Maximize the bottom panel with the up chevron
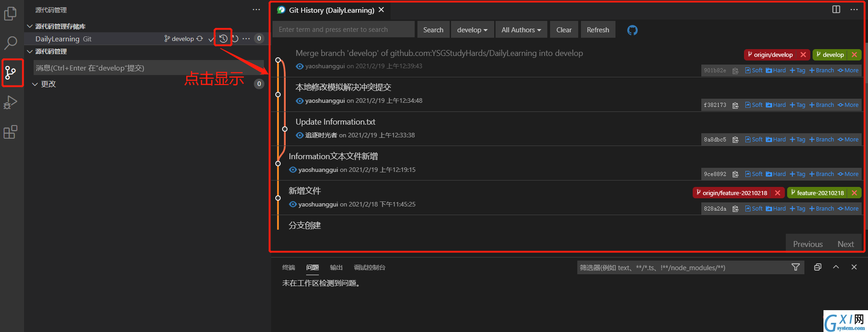The image size is (868, 332). click(836, 267)
